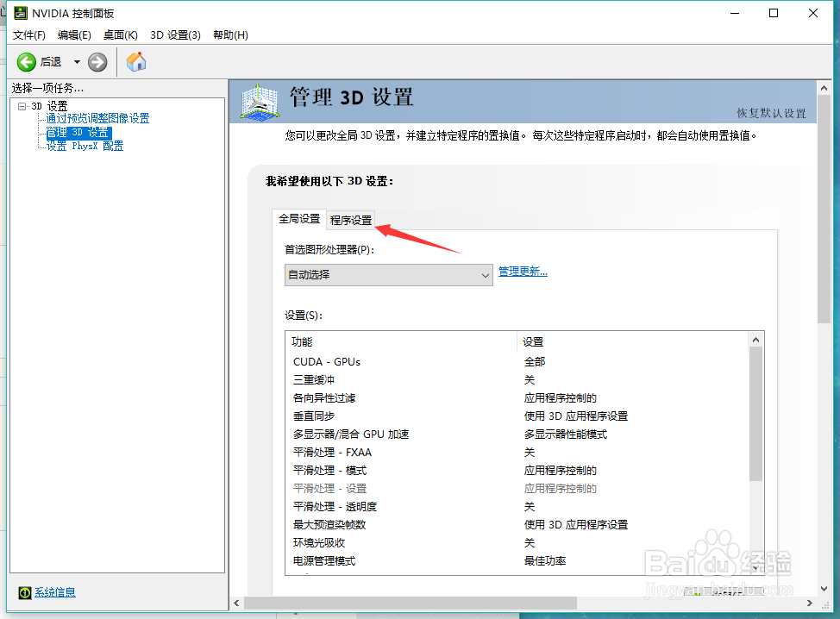Click the 管理更新... link
840x619 pixels.
[x=523, y=272]
